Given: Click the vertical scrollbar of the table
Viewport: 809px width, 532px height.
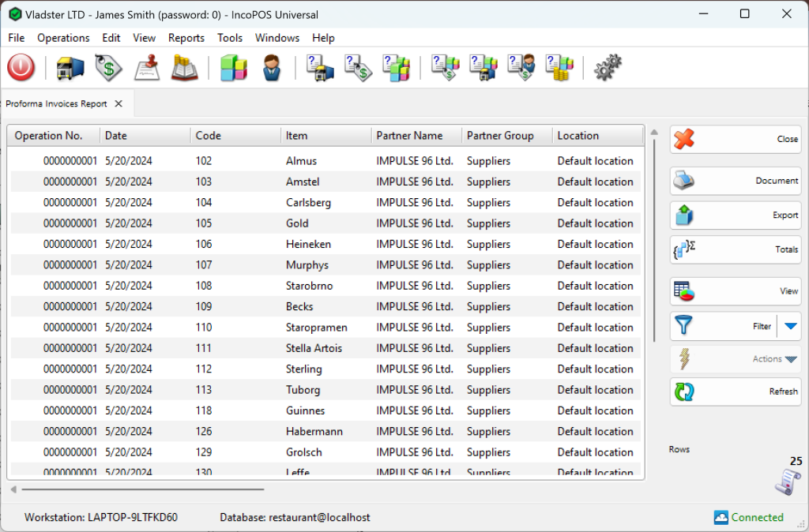Looking at the screenshot, I should tap(654, 237).
